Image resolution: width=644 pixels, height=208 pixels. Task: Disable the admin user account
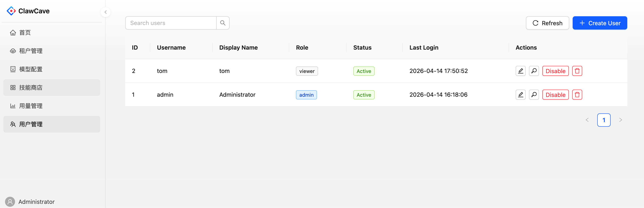point(555,95)
